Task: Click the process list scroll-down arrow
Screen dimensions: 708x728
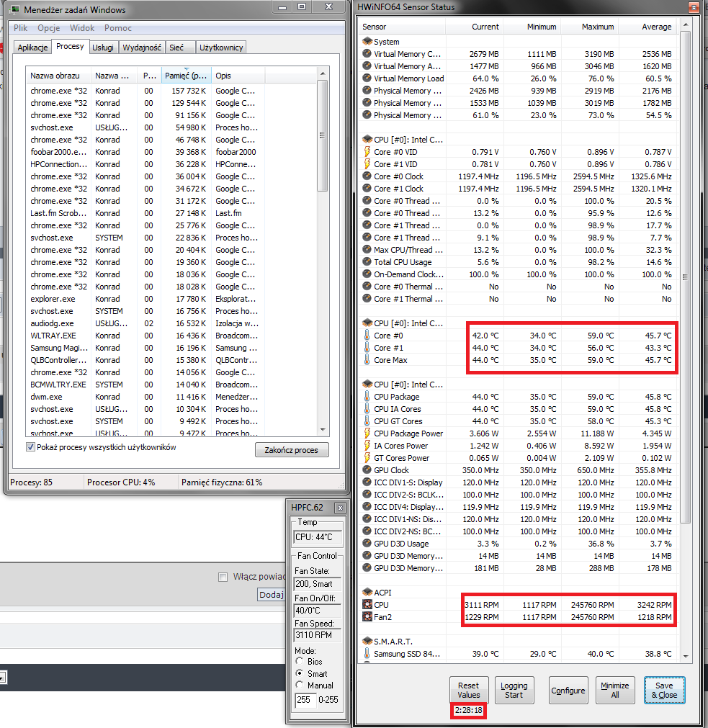Action: pos(323,430)
